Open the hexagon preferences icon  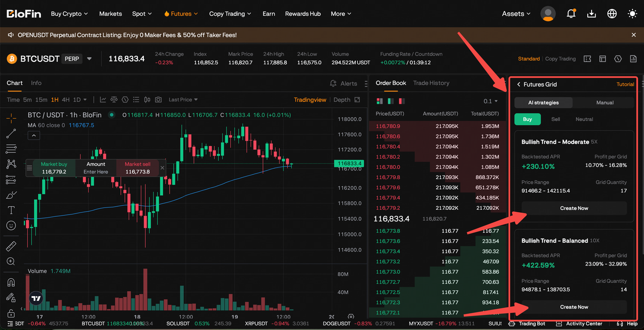point(618,59)
